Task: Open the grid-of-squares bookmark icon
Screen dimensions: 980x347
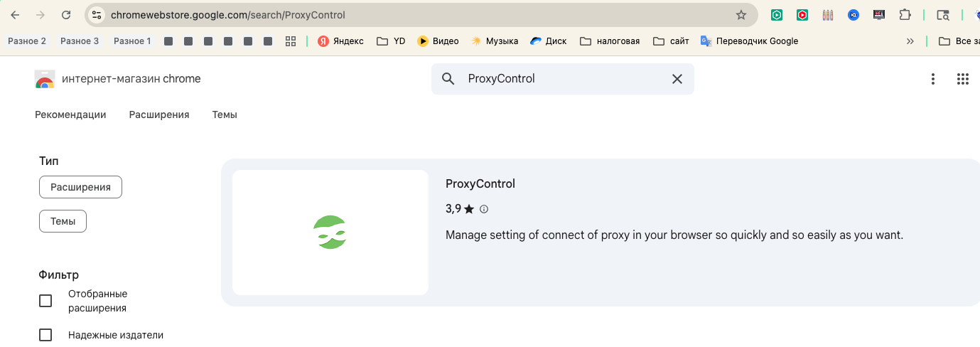Action: [290, 41]
